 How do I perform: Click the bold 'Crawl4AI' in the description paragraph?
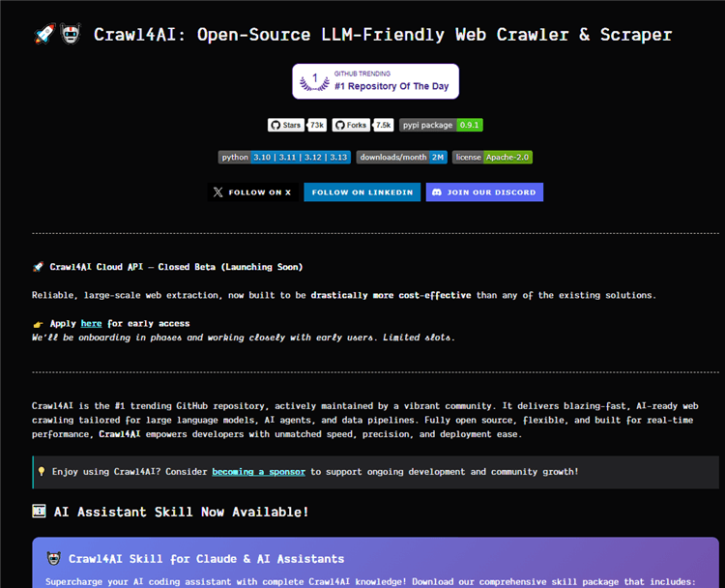point(119,434)
